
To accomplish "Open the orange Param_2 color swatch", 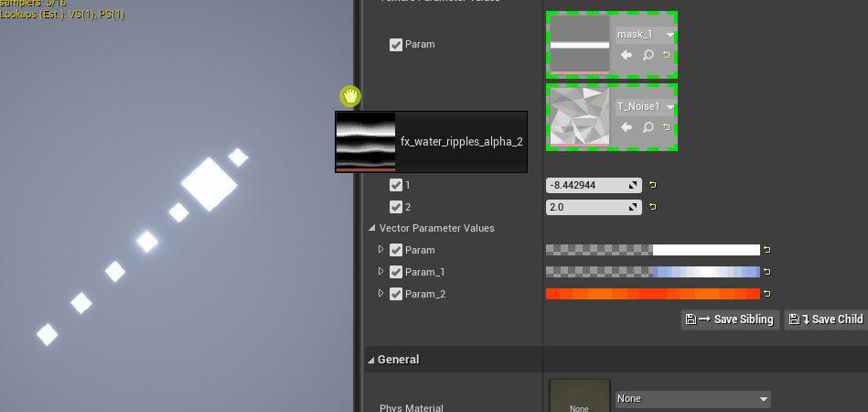I will (x=652, y=294).
